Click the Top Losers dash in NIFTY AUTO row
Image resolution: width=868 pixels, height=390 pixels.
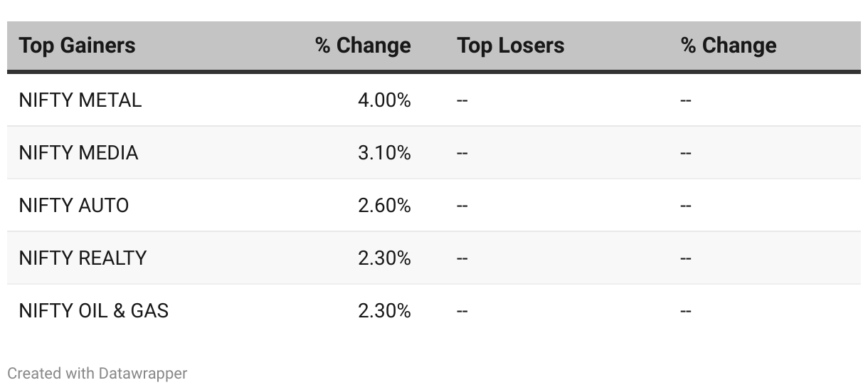pyautogui.click(x=462, y=206)
